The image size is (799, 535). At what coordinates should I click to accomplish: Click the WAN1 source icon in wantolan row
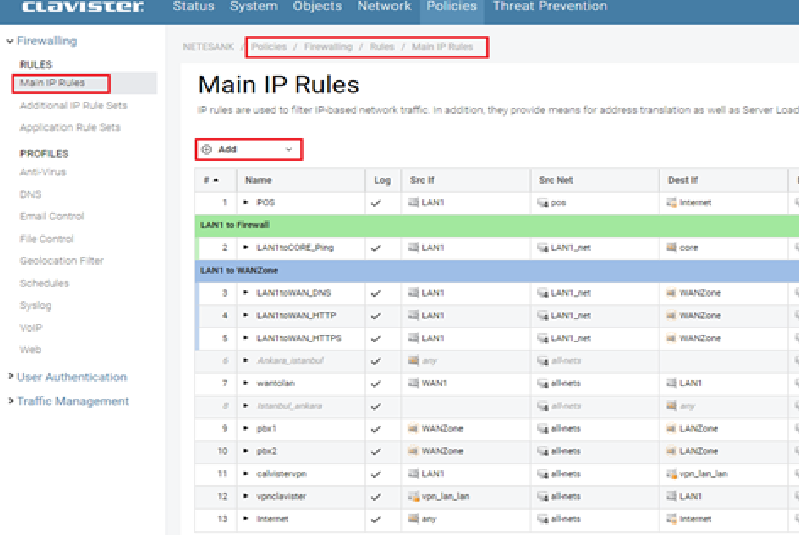(413, 383)
